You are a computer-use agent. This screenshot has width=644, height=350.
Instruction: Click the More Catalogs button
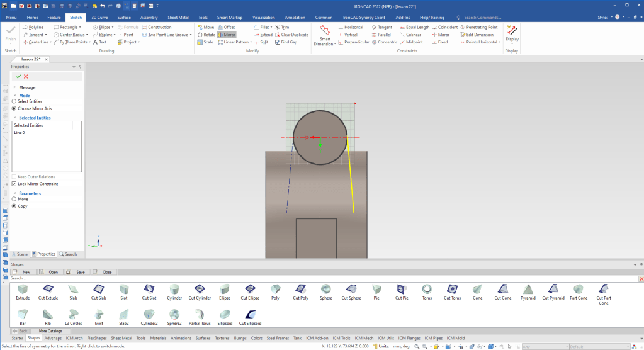coord(50,330)
